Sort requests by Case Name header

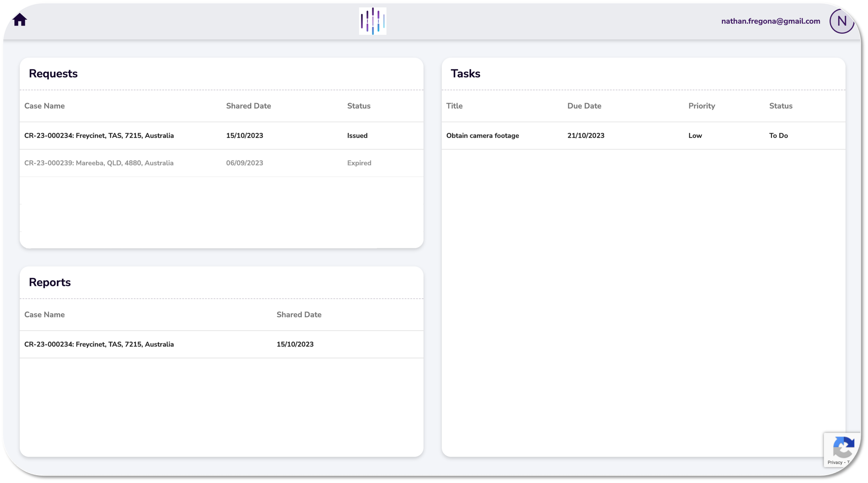44,106
